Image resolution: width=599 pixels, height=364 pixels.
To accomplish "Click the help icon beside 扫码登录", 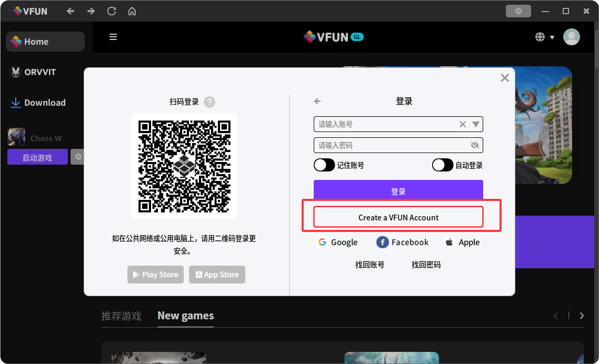I will 209,102.
